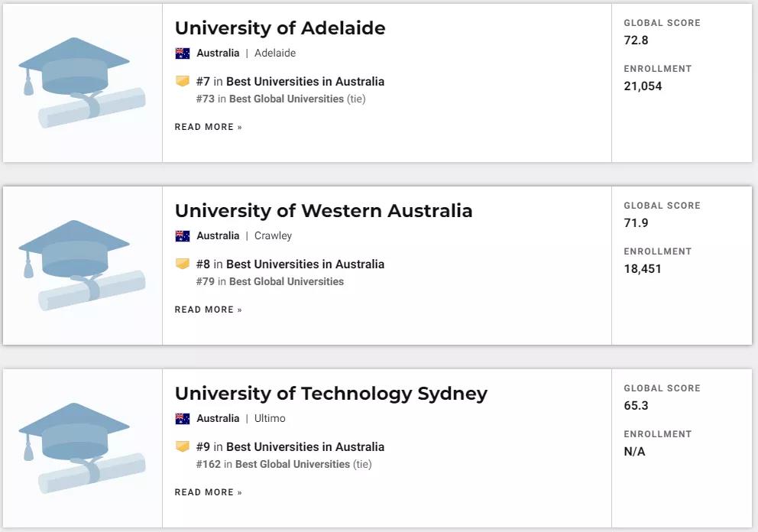This screenshot has height=532, width=758.
Task: Open #9 in Best Universities in Australia link
Action: pyautogui.click(x=290, y=447)
